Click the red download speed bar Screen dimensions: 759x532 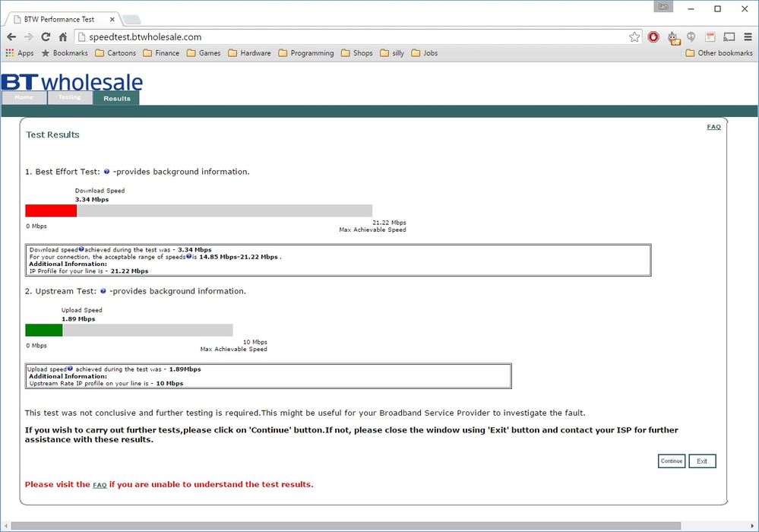pyautogui.click(x=51, y=211)
